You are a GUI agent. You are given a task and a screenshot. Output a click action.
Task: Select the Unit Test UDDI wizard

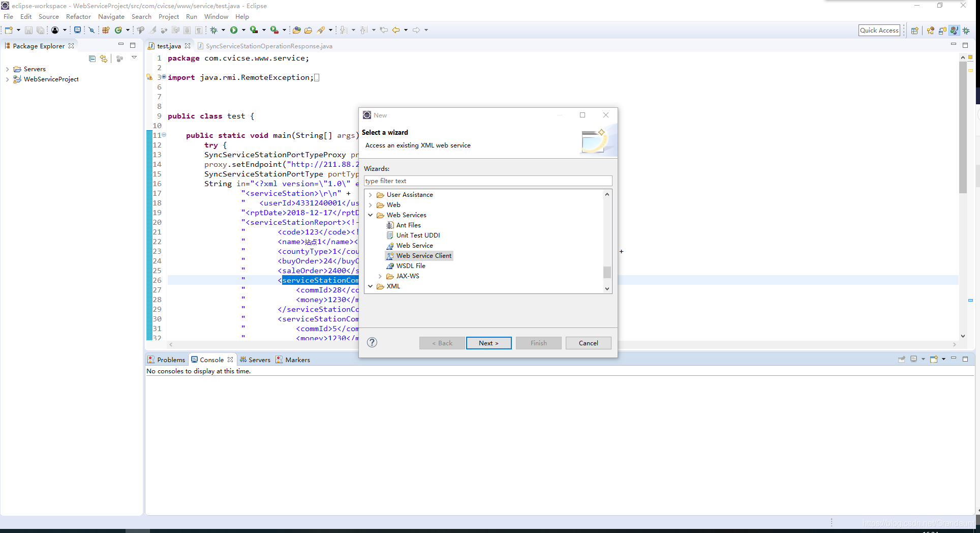coord(413,235)
